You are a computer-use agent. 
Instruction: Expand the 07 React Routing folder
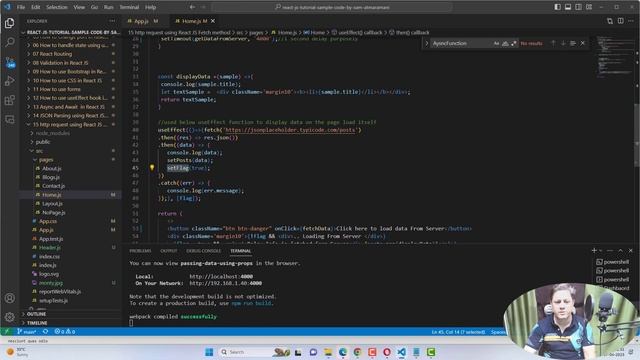pos(71,54)
